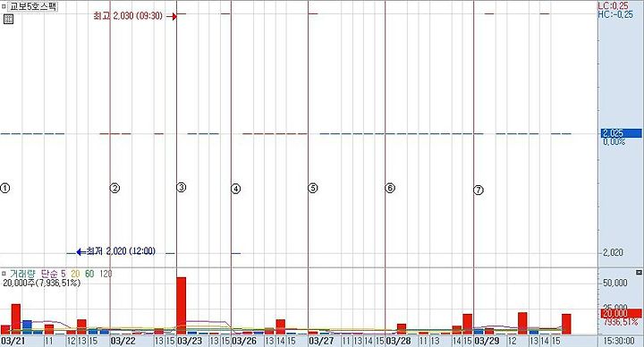The width and height of the screenshot is (644, 347).
Task: Click the 최고 2,030 (09:30) high label
Action: (128, 16)
